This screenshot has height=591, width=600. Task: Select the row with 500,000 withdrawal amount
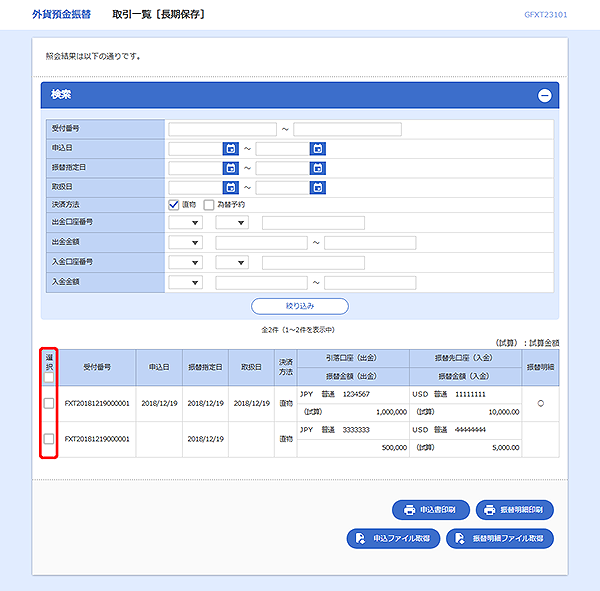pyautogui.click(x=49, y=439)
